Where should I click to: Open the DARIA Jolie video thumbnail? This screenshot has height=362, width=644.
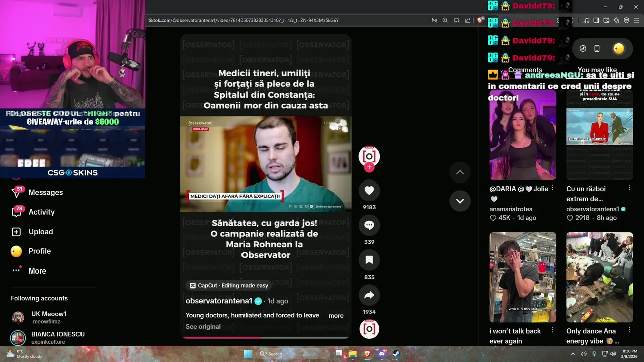pyautogui.click(x=523, y=135)
